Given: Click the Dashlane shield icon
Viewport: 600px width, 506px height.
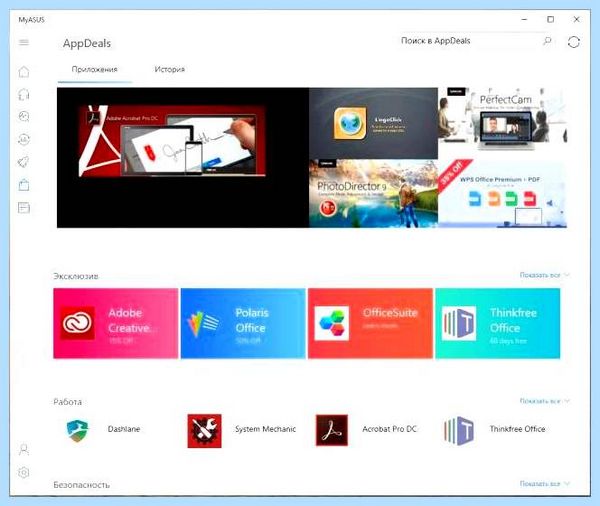Looking at the screenshot, I should coord(77,431).
